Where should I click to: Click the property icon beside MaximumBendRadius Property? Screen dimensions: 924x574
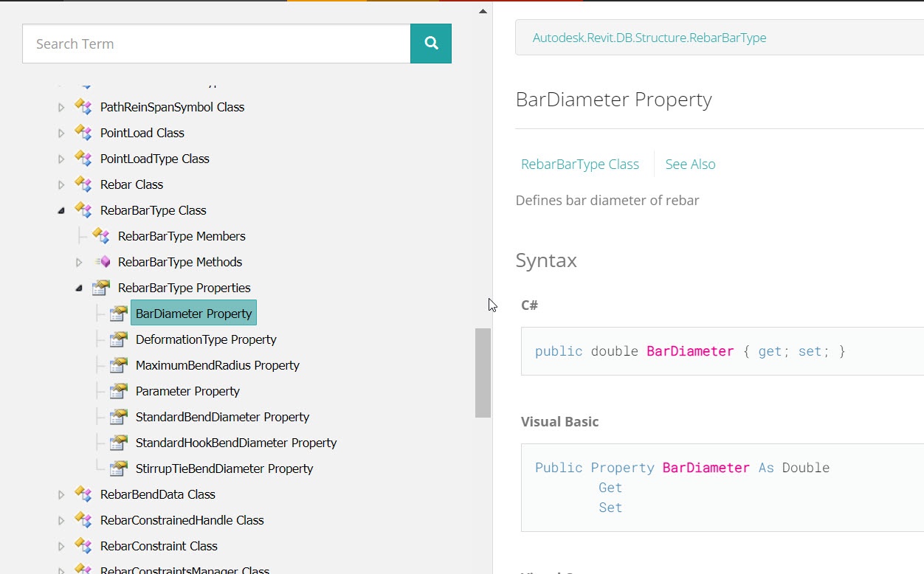point(119,365)
